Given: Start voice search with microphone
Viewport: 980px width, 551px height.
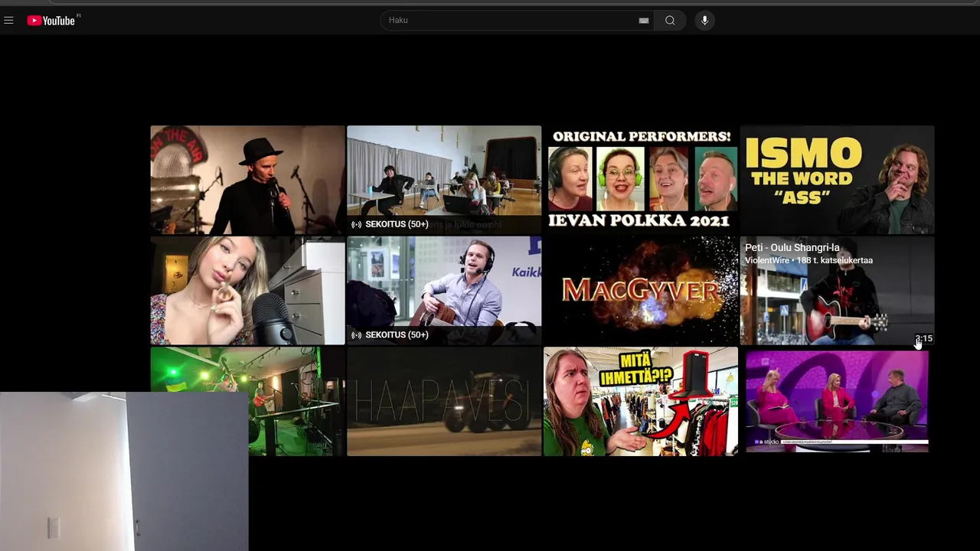Looking at the screenshot, I should [704, 21].
